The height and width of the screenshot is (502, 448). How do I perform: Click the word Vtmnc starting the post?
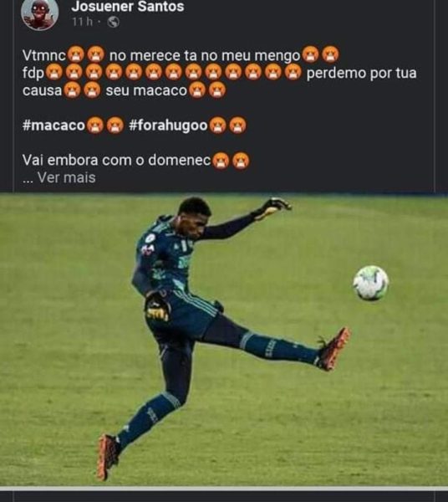[x=43, y=56]
